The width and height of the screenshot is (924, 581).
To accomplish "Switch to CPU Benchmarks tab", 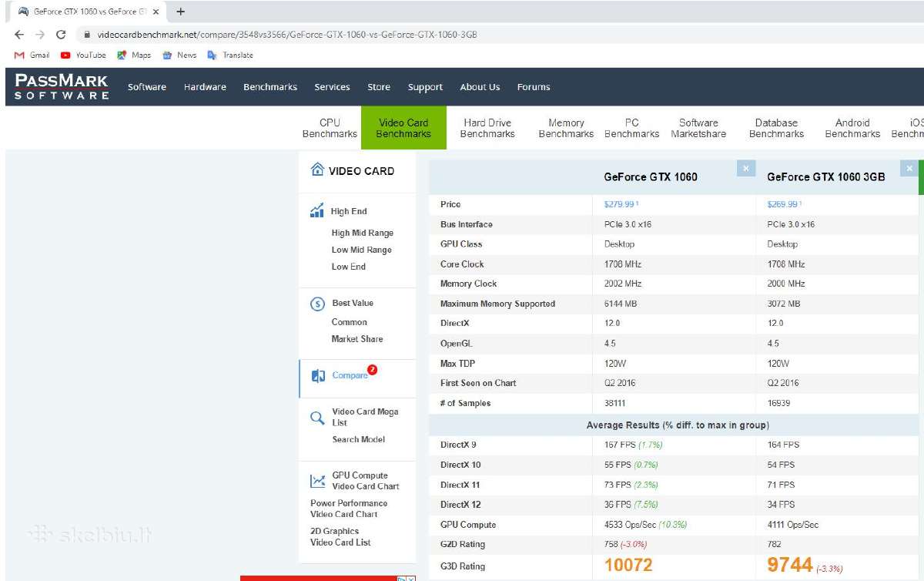I will 330,128.
